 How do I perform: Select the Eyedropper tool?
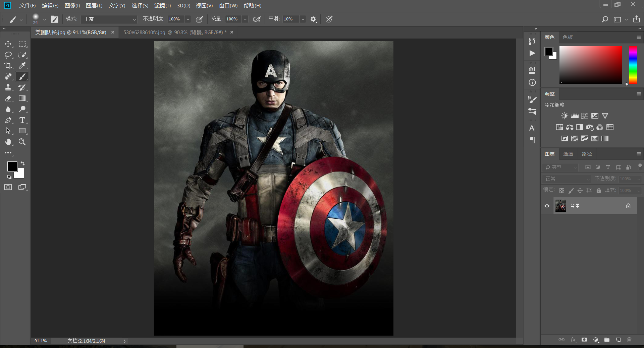(22, 66)
